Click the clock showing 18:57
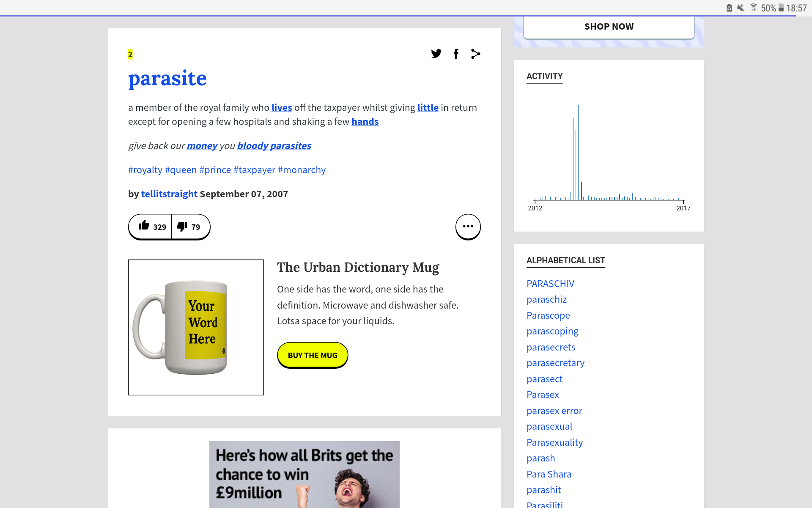 (x=796, y=8)
